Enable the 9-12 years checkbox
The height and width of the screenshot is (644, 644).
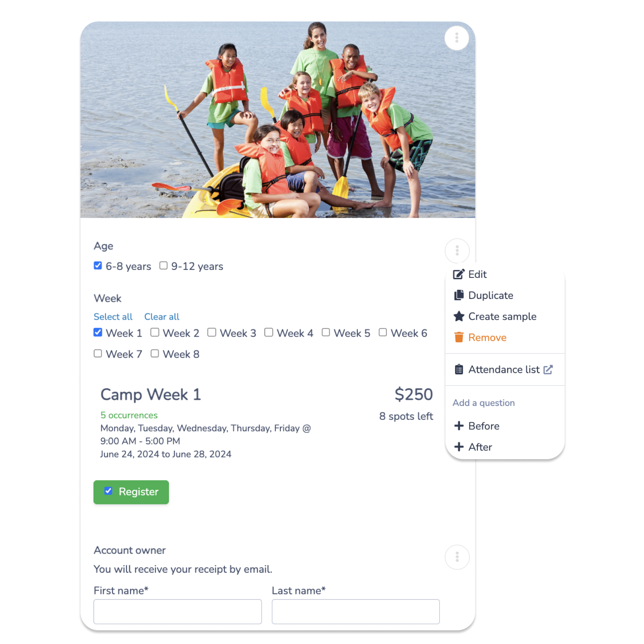163,266
